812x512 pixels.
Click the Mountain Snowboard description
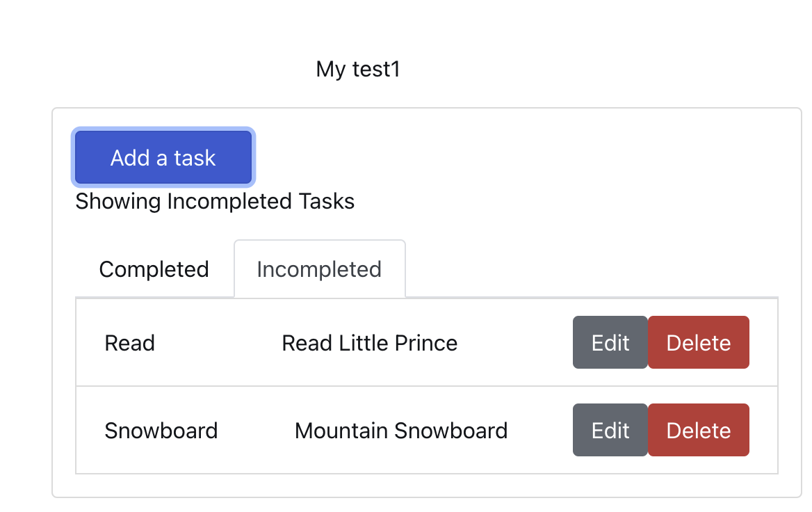[x=401, y=431]
